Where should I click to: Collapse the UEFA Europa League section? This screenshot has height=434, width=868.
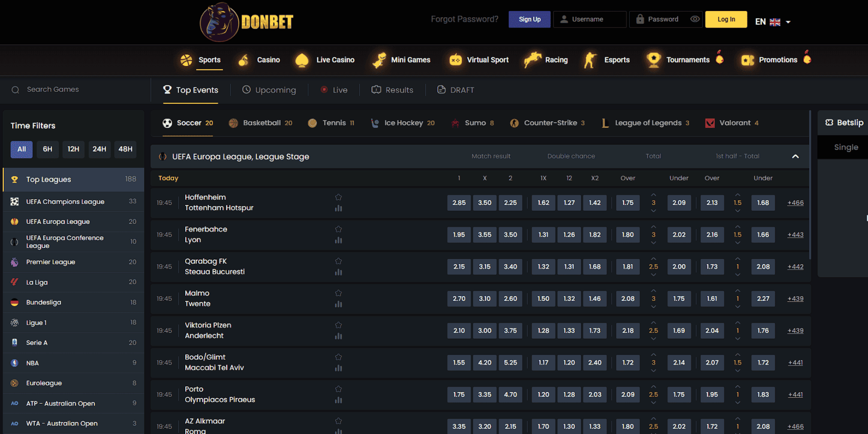[x=795, y=156]
